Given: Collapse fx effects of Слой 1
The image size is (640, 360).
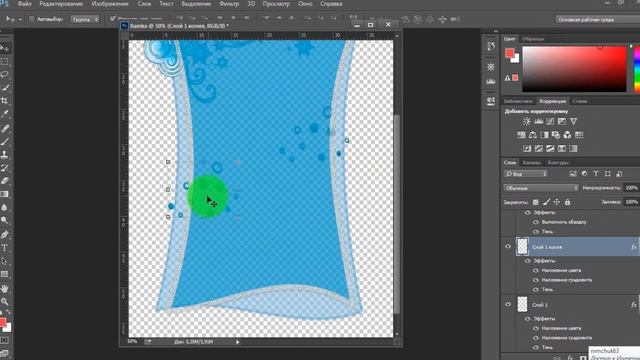Looking at the screenshot, I should [634, 305].
